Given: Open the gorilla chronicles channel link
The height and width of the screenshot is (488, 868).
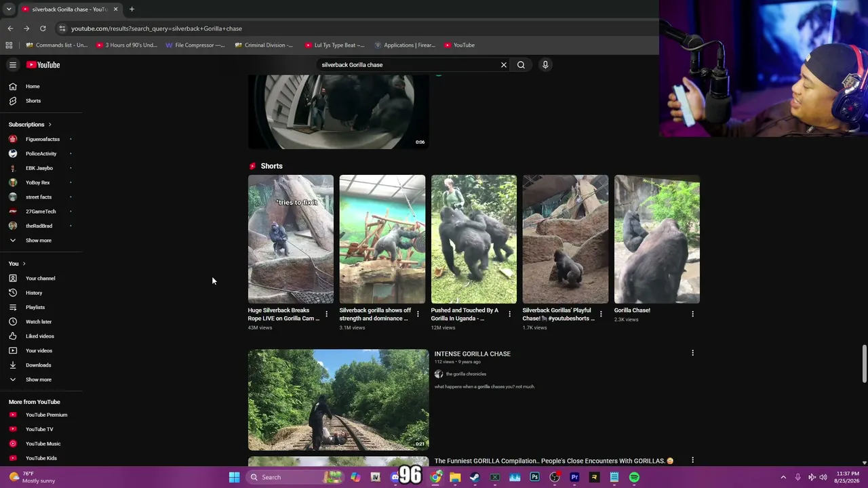Looking at the screenshot, I should [x=466, y=374].
